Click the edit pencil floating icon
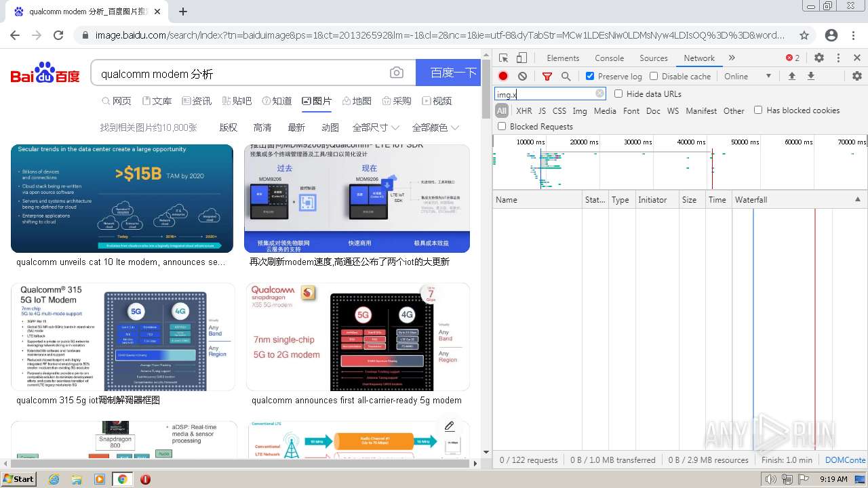 449,426
